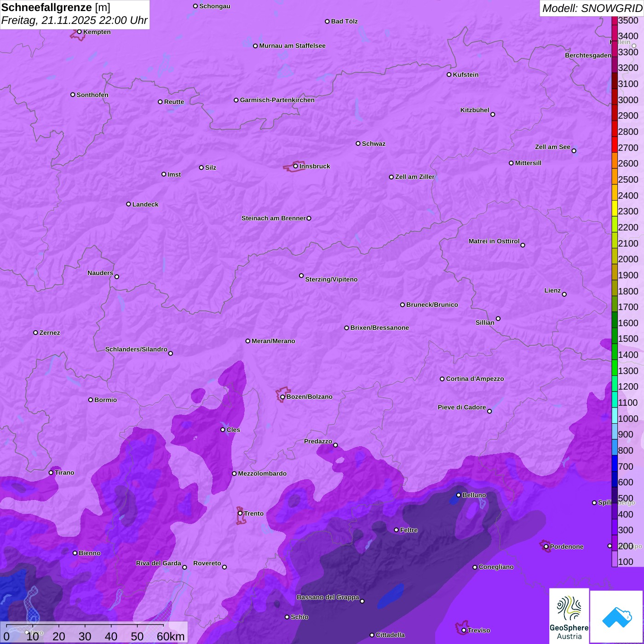Click the Bruneck/Brunico label
This screenshot has width=644, height=644.
(x=432, y=305)
